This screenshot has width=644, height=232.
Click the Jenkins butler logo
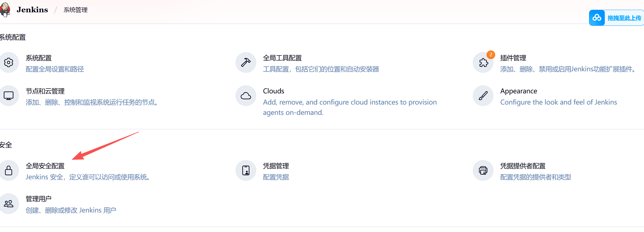[x=5, y=9]
